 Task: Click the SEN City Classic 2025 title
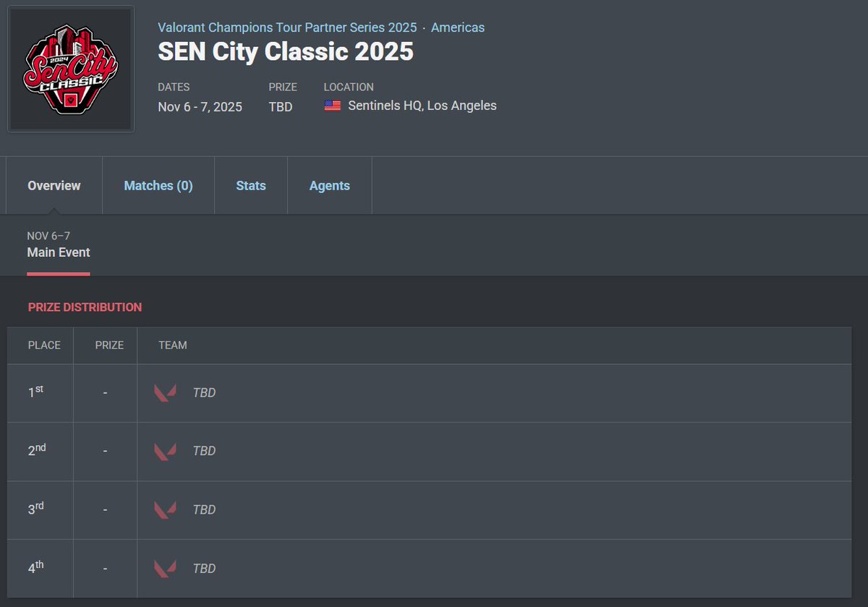286,53
